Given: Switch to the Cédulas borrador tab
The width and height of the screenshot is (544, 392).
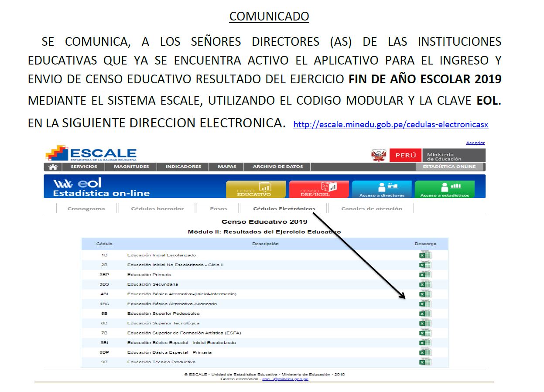Looking at the screenshot, I should tap(157, 208).
